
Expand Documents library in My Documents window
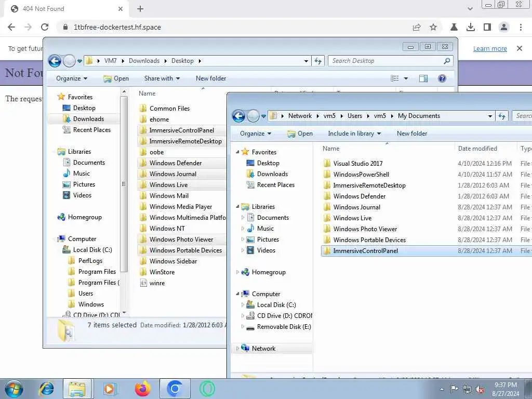tap(243, 218)
